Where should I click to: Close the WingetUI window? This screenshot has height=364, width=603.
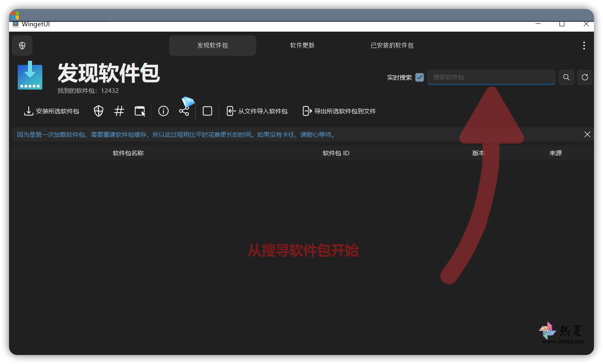click(x=586, y=24)
